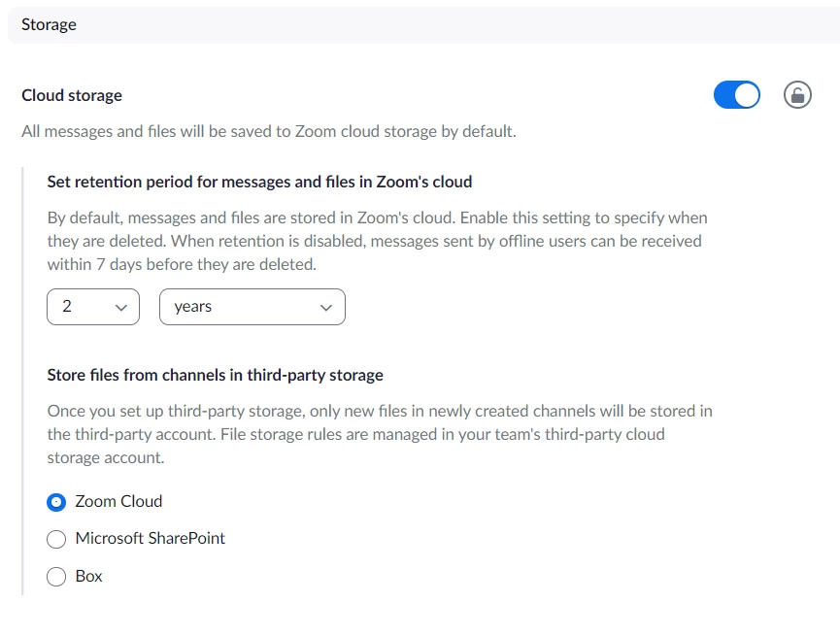840x636 pixels.
Task: Click 'All messages and files will be saved' text
Action: tap(268, 131)
